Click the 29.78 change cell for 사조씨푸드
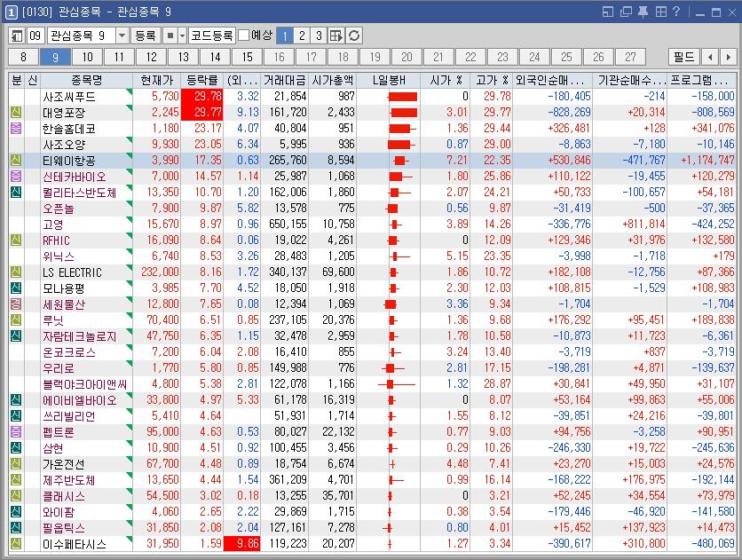Image resolution: width=742 pixels, height=560 pixels. (201, 97)
